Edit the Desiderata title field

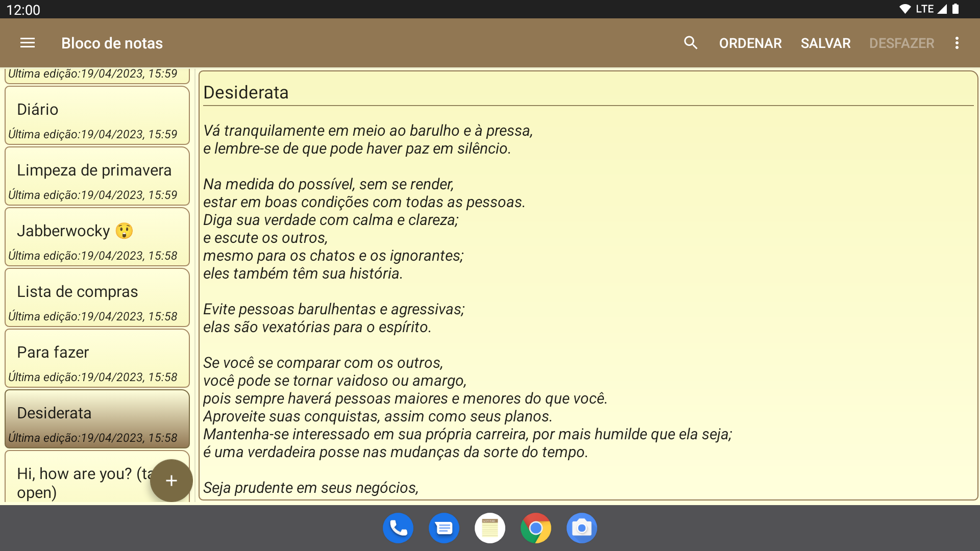[x=588, y=92]
